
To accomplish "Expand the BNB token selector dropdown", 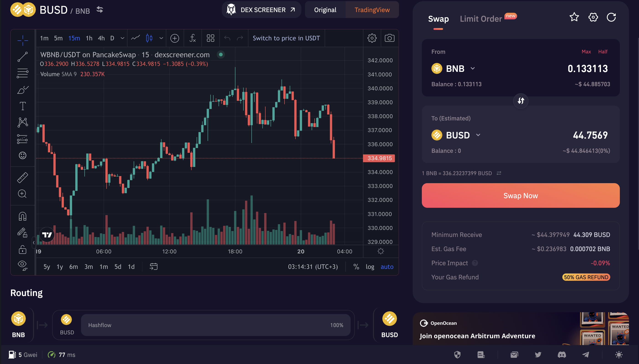I will (472, 68).
